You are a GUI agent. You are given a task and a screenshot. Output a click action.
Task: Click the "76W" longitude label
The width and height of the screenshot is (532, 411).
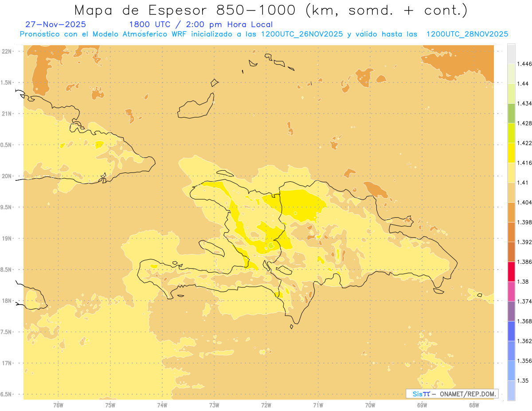click(x=58, y=405)
